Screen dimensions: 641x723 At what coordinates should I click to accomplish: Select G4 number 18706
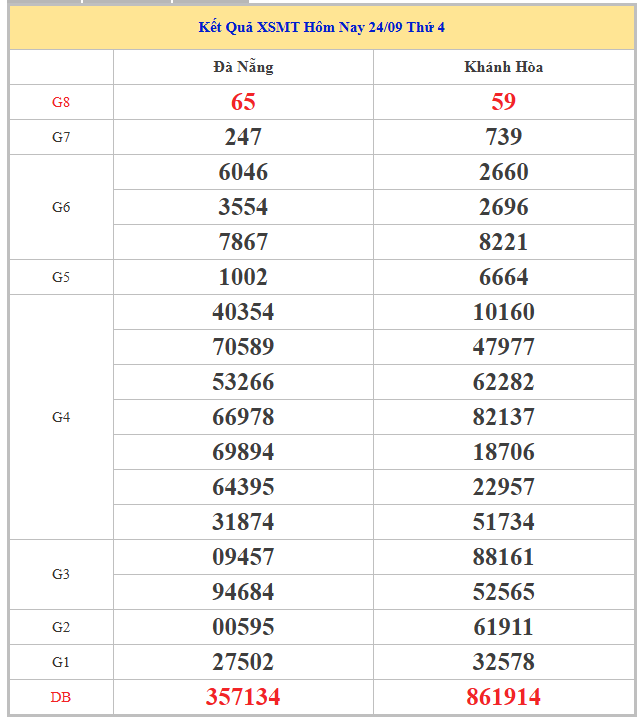[x=503, y=452]
